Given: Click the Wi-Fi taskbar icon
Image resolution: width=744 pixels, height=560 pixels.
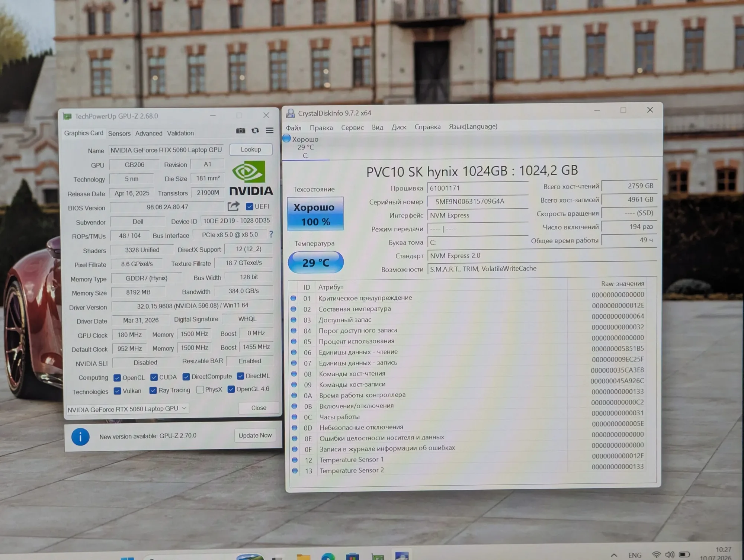Looking at the screenshot, I should coord(657,554).
